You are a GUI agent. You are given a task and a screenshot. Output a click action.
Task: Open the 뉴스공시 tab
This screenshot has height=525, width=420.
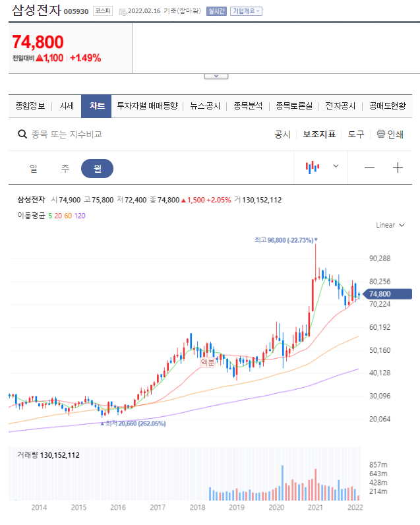[205, 106]
